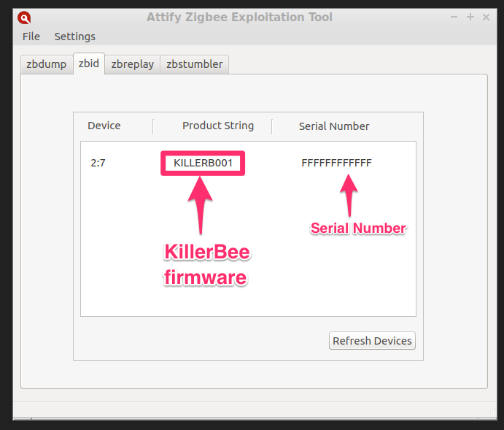Close the Attify Zigbee Exploitation Tool window
504x430 pixels.
click(x=486, y=17)
